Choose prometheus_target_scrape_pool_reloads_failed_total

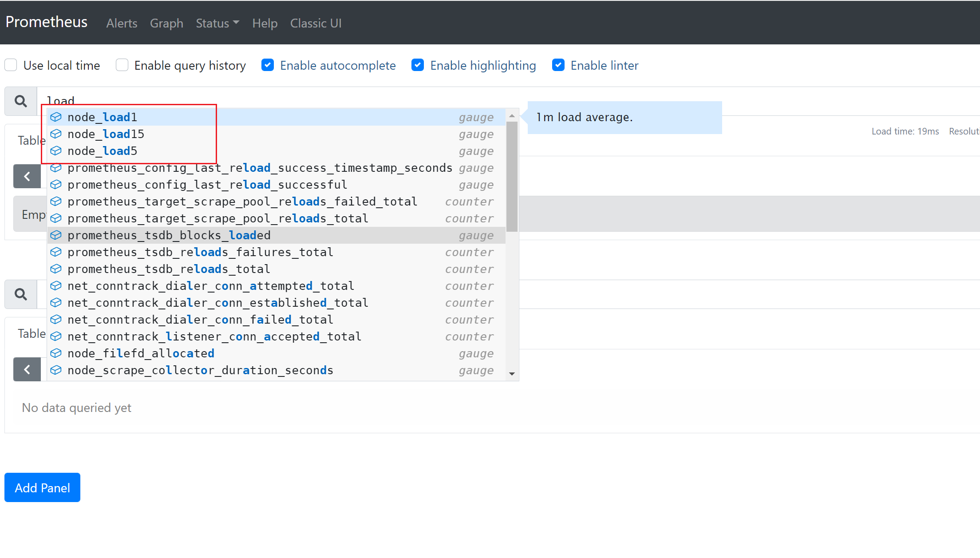click(x=276, y=202)
